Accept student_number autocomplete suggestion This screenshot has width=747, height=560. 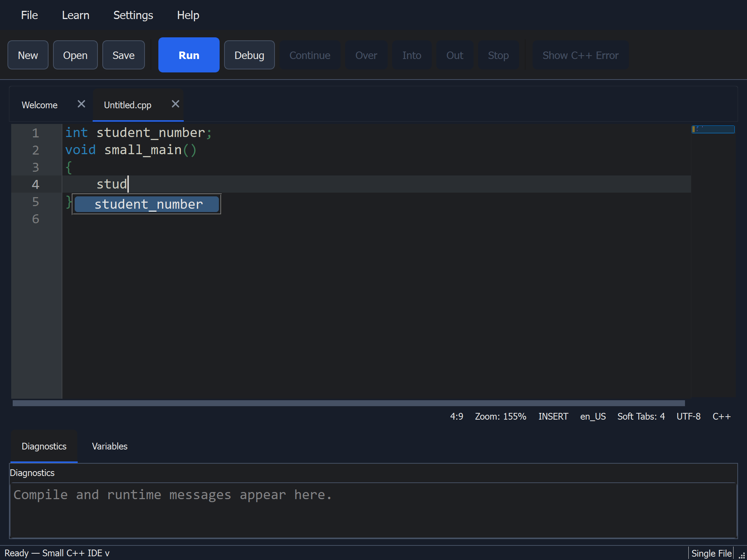click(x=146, y=204)
